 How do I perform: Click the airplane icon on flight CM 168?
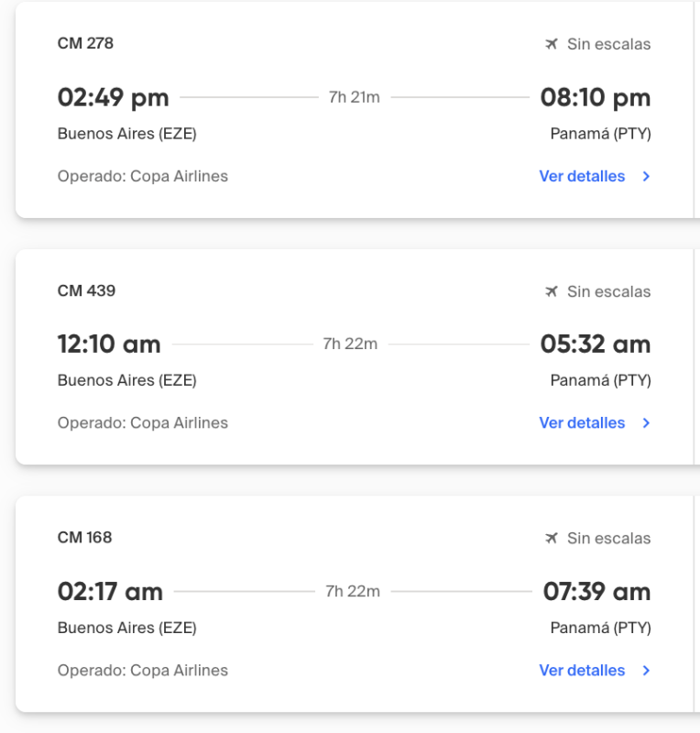click(x=551, y=538)
